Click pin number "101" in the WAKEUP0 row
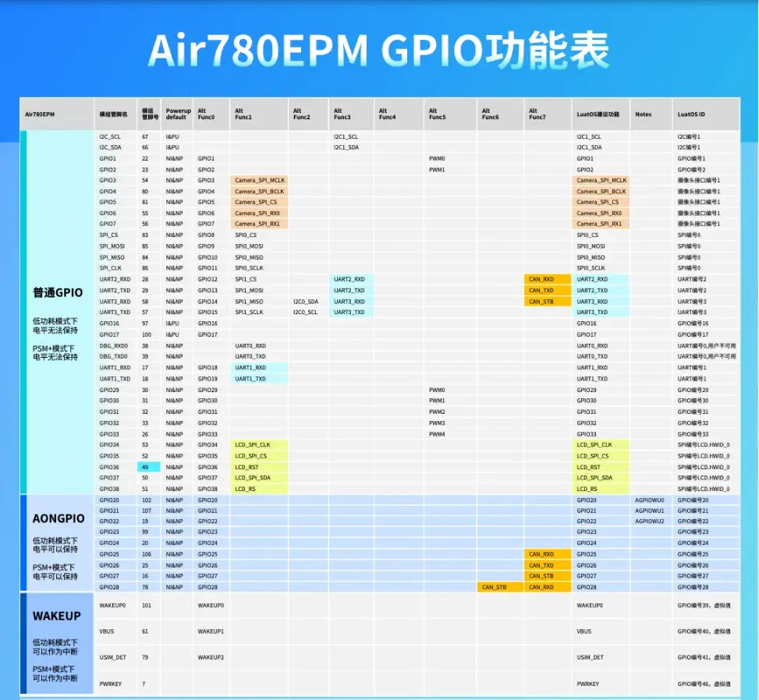Image resolution: width=759 pixels, height=700 pixels. point(146,606)
